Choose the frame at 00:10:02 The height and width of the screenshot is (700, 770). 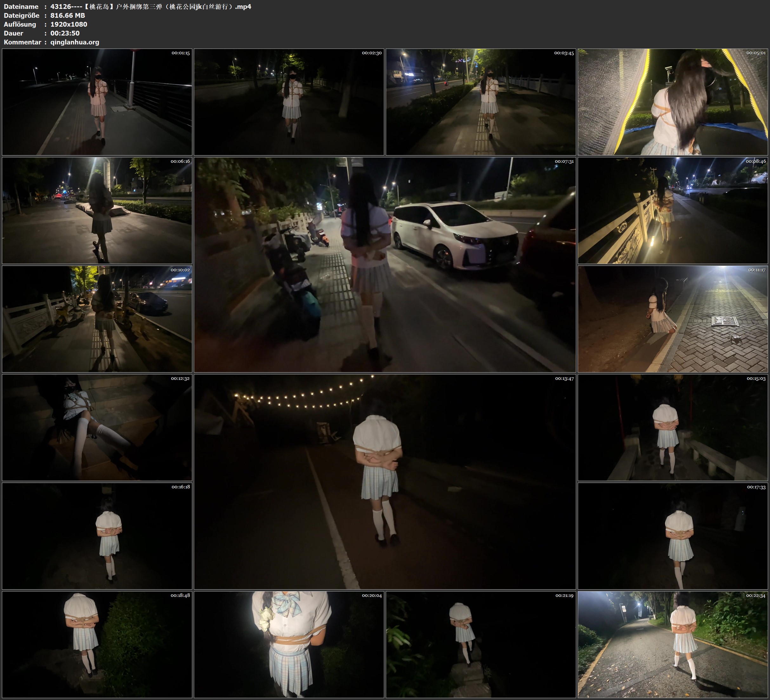(x=97, y=319)
